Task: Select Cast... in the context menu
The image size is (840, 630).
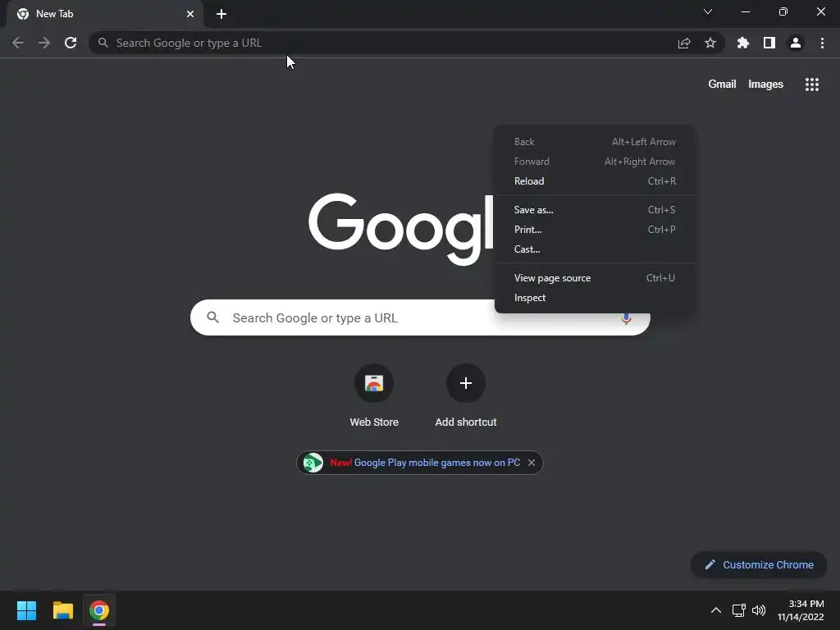Action: coord(595,249)
